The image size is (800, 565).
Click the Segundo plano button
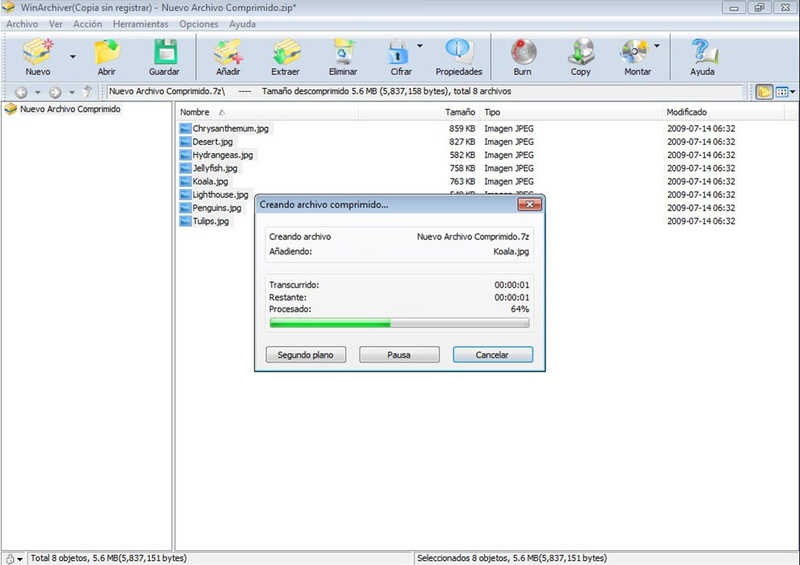(x=306, y=355)
